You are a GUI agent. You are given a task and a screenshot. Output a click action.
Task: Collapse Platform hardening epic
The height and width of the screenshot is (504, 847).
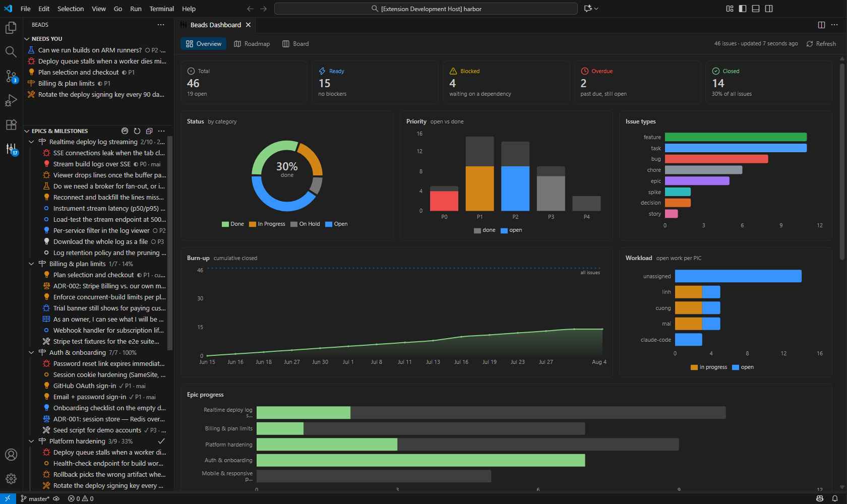pos(31,442)
